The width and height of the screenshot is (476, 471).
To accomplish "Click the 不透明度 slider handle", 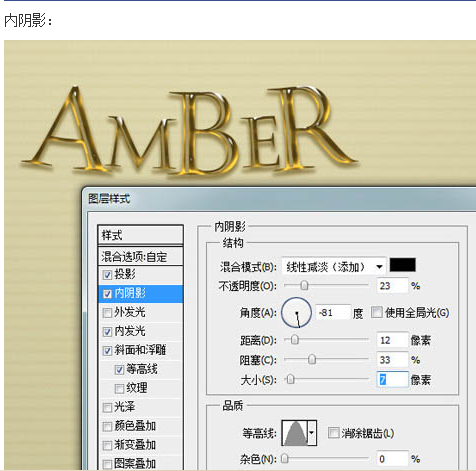I will pos(304,285).
